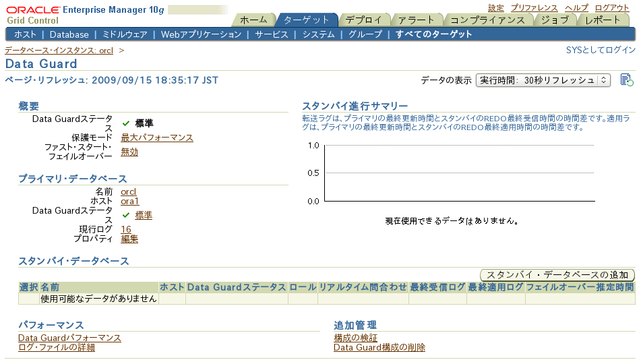The image size is (641, 364).
Task: Open the データの表示 refresh interval dropdown
Action: [543, 80]
